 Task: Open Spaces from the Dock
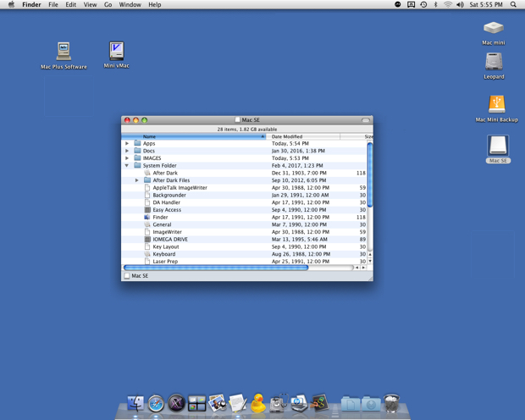[196, 403]
